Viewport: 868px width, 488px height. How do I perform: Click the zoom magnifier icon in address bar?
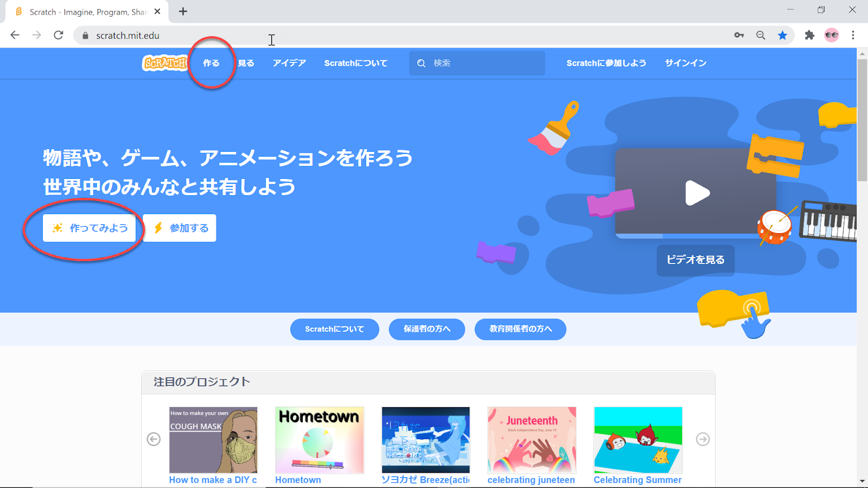761,35
